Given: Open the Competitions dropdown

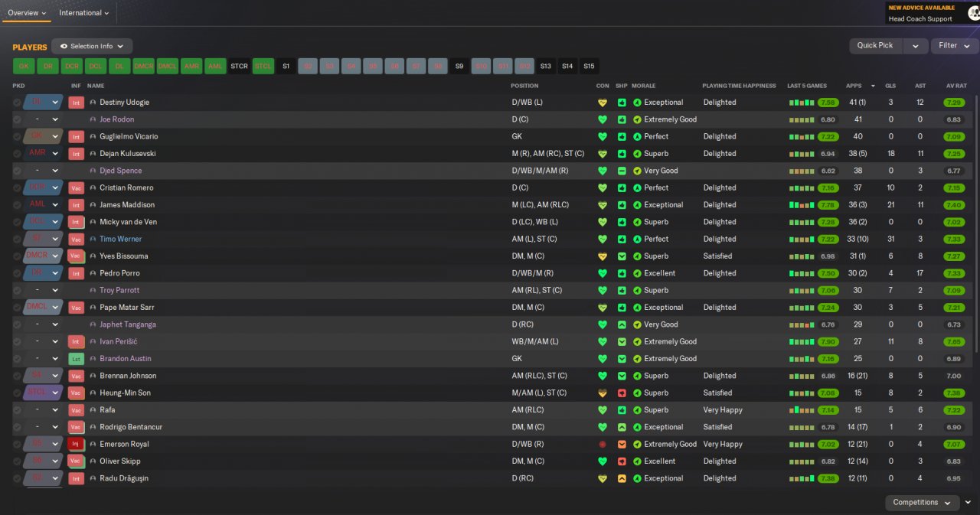Looking at the screenshot, I should tap(922, 503).
